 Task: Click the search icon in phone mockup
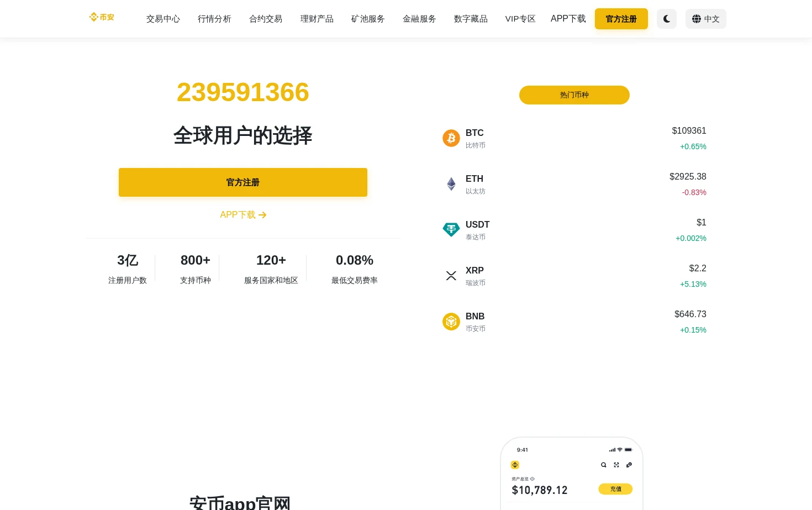[x=604, y=465]
